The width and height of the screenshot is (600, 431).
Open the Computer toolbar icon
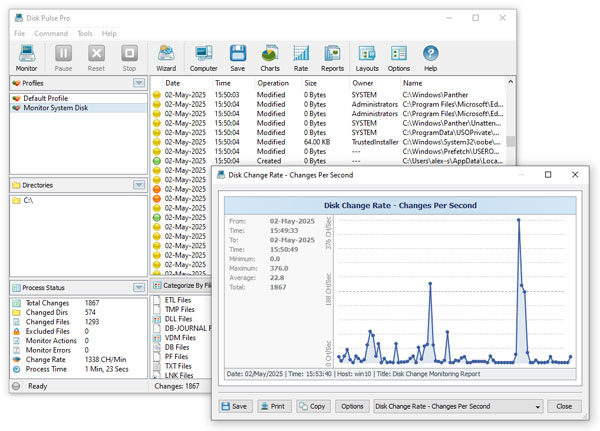click(x=204, y=58)
